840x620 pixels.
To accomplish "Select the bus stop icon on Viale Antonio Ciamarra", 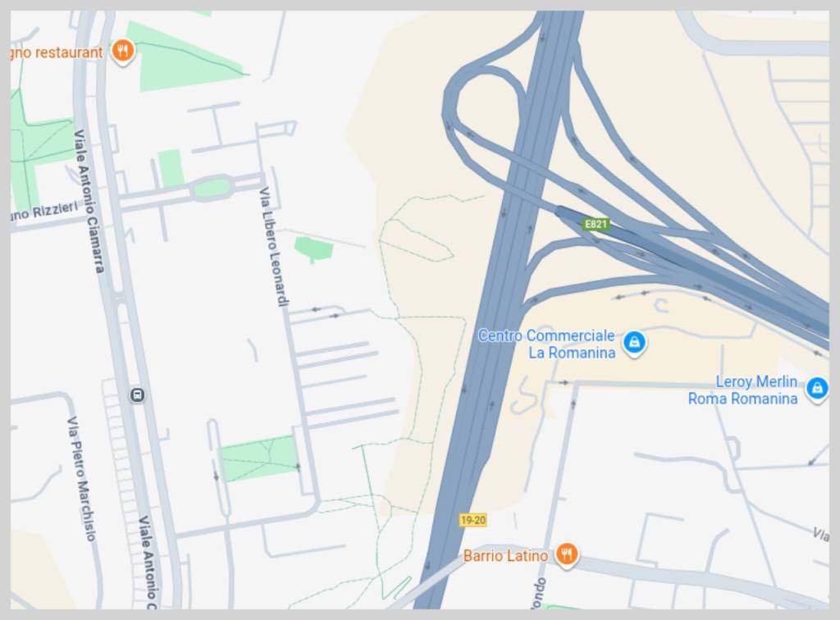I will (x=137, y=395).
